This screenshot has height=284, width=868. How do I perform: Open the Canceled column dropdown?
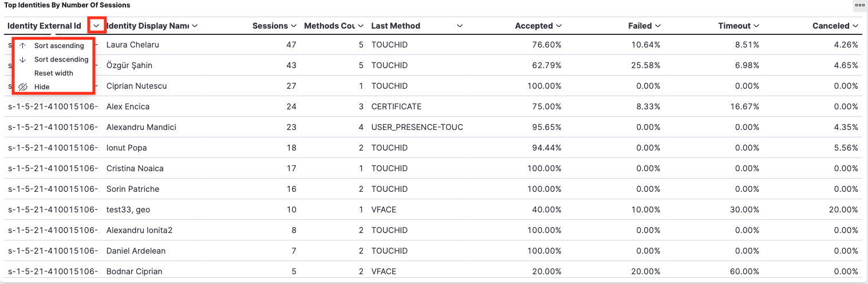click(x=855, y=26)
